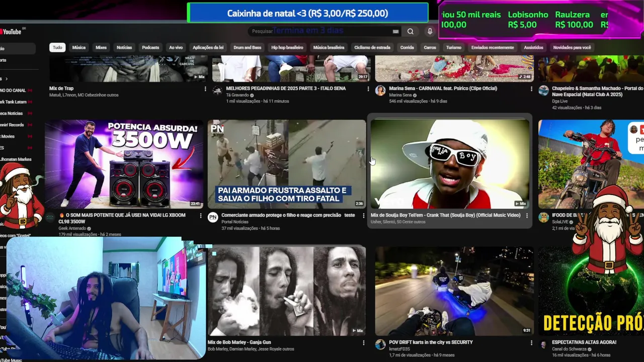Open options menu for Mix de Bob Marley
The image size is (644, 362).
point(363,343)
